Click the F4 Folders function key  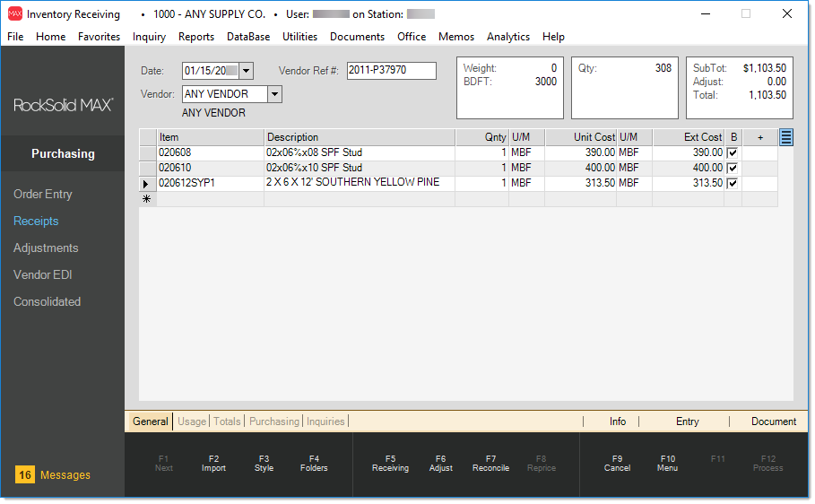coord(314,464)
